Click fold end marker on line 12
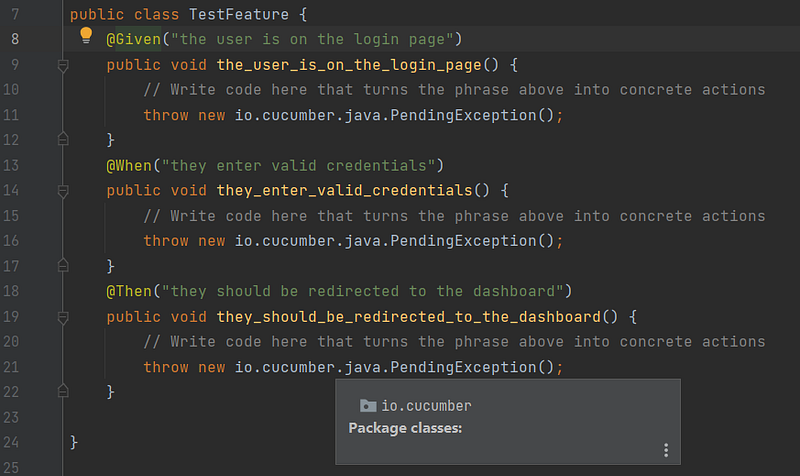 [x=63, y=139]
